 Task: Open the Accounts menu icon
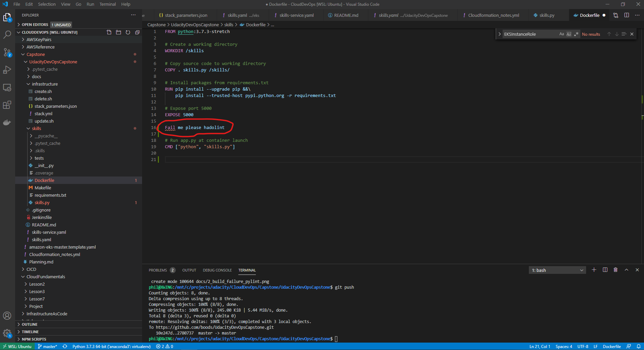pyautogui.click(x=7, y=316)
